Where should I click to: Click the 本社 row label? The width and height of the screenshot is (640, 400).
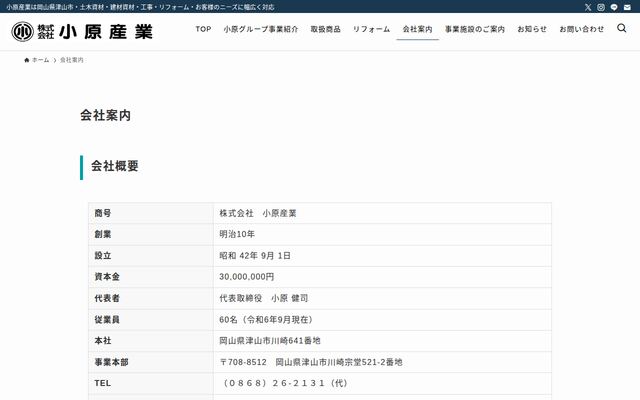tap(103, 340)
